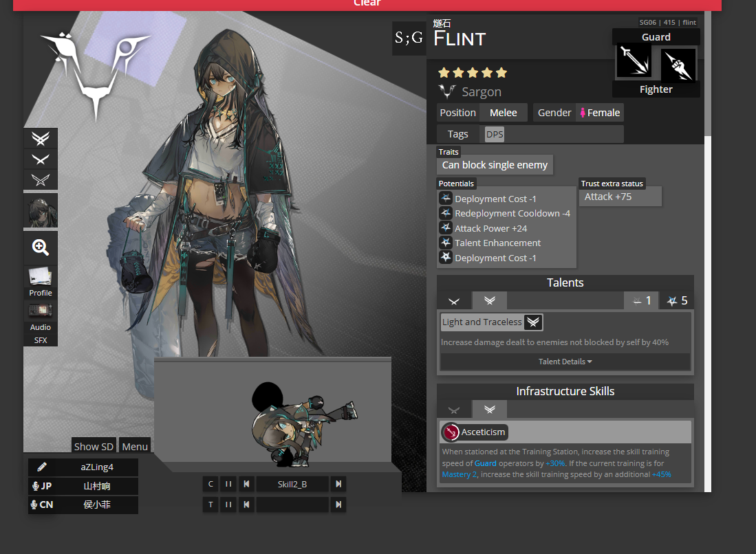Screen dimensions: 756x554
Task: Click the Sargon faction logo
Action: click(447, 91)
